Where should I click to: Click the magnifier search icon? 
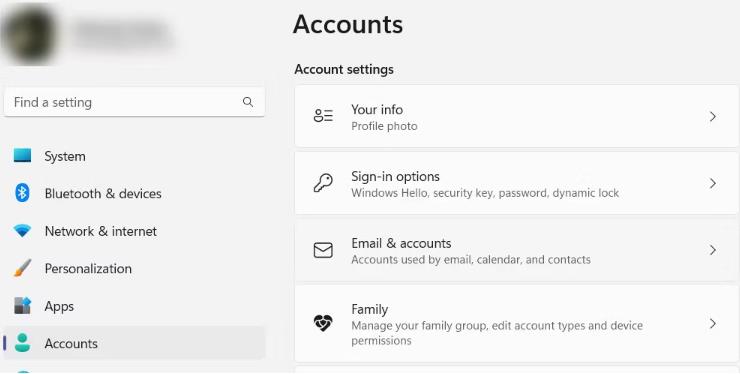tap(248, 102)
